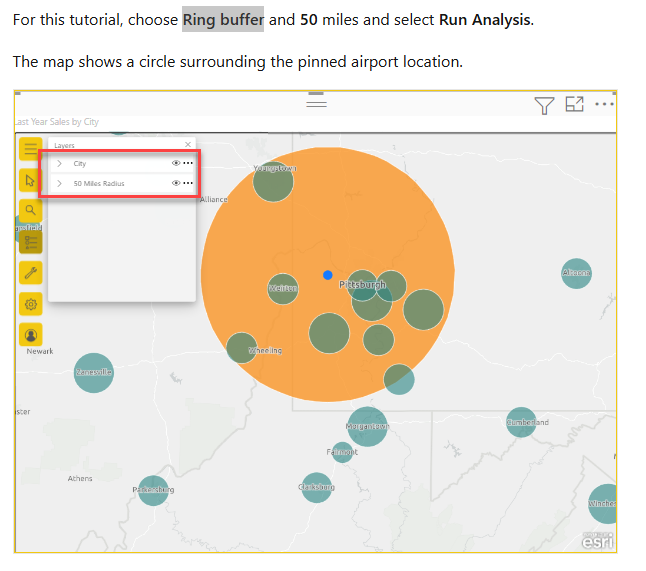Viewport: 646px width, 571px height.
Task: Click the Morgantown city bubble
Action: [367, 426]
